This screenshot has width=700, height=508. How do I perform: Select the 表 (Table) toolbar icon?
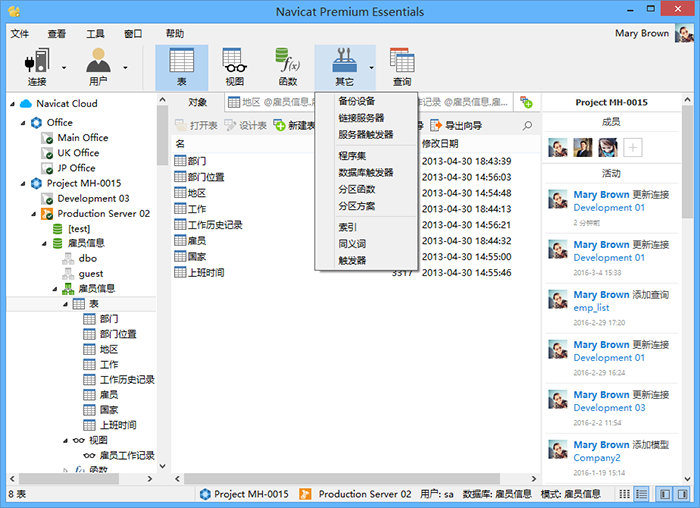(181, 68)
